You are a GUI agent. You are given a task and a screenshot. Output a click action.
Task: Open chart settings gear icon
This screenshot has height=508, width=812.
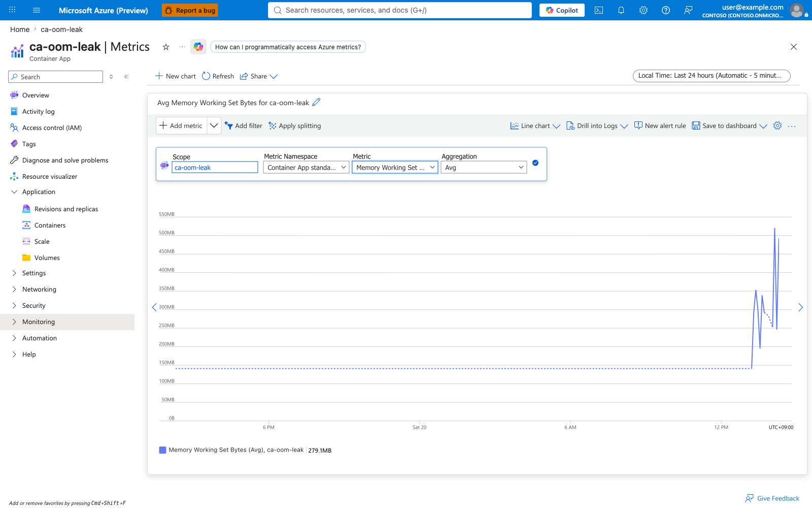[x=777, y=125]
